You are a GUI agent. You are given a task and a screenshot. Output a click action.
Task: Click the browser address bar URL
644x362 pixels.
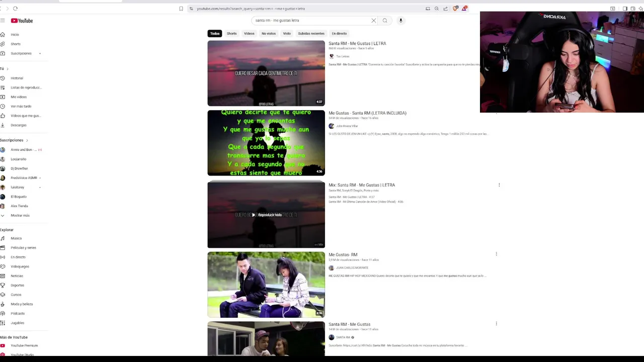point(251,9)
